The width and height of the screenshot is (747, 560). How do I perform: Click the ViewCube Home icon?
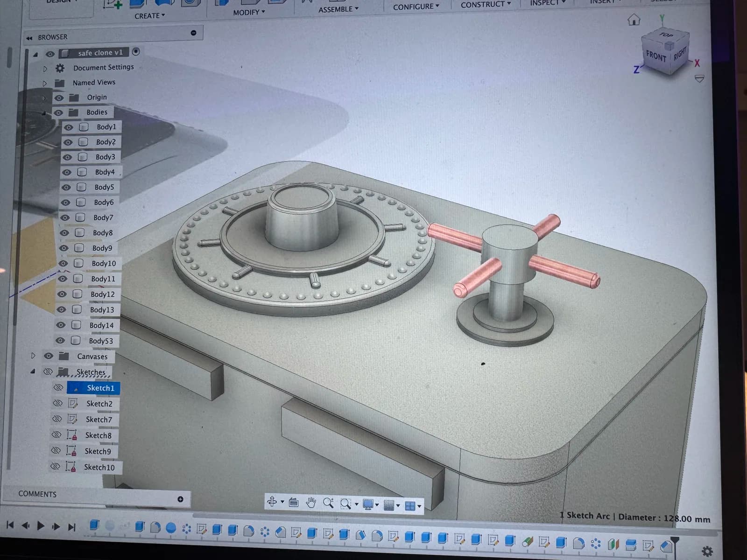point(634,20)
